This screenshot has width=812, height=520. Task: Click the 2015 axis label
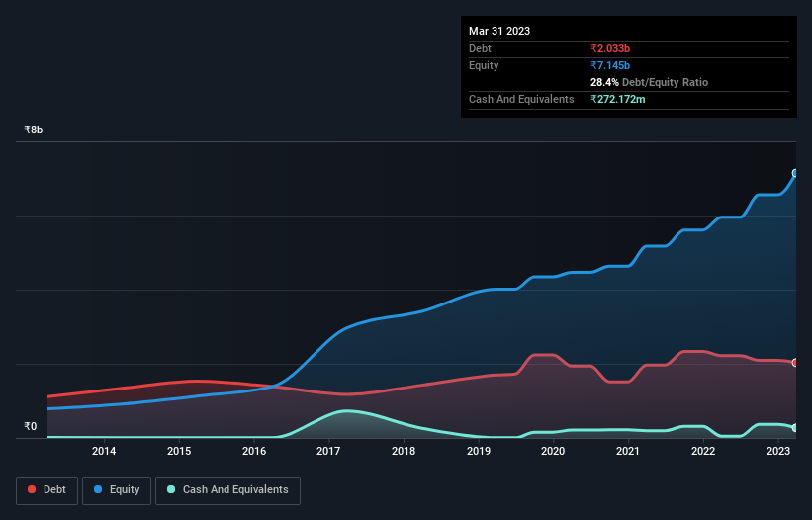(179, 451)
